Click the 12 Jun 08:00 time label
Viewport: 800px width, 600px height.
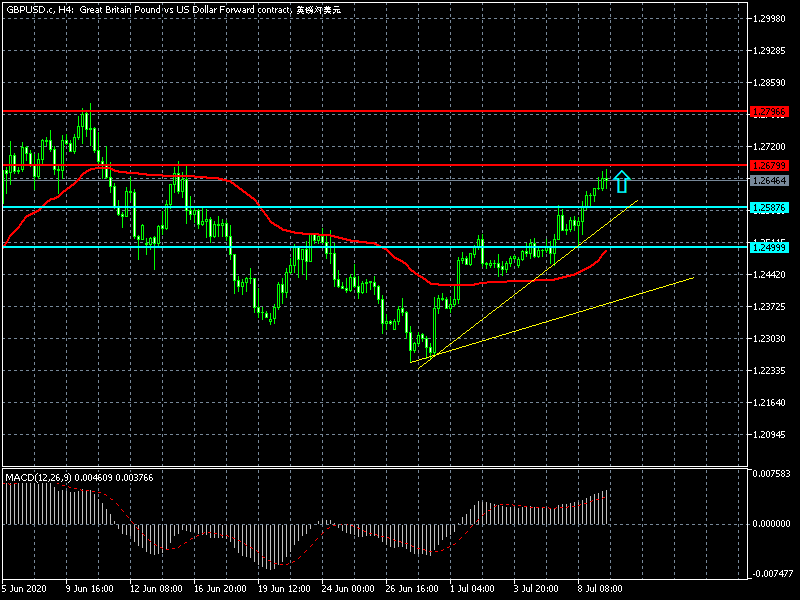[x=156, y=588]
